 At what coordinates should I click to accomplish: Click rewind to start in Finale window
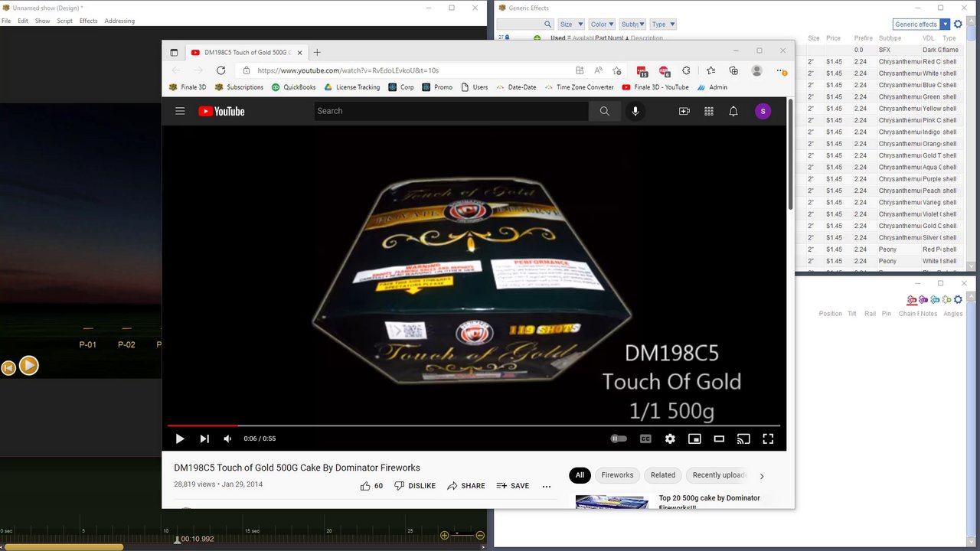tap(8, 368)
